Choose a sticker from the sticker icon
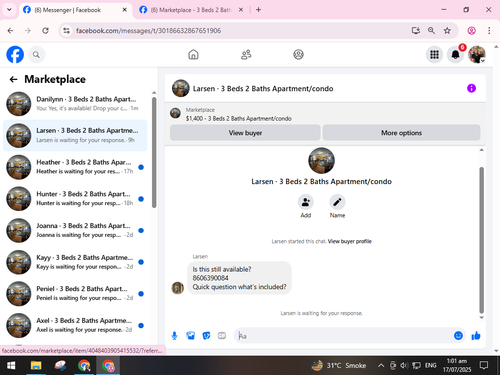This screenshot has width=500, height=375. coord(206,336)
